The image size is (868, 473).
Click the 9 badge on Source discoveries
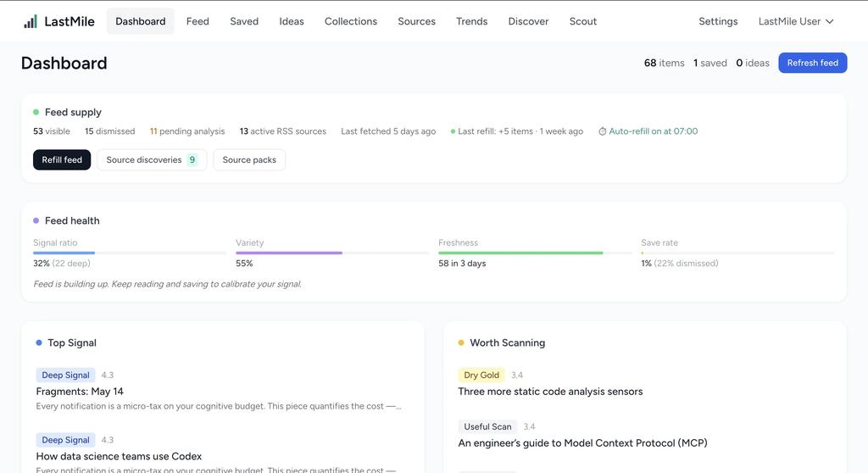tap(192, 159)
